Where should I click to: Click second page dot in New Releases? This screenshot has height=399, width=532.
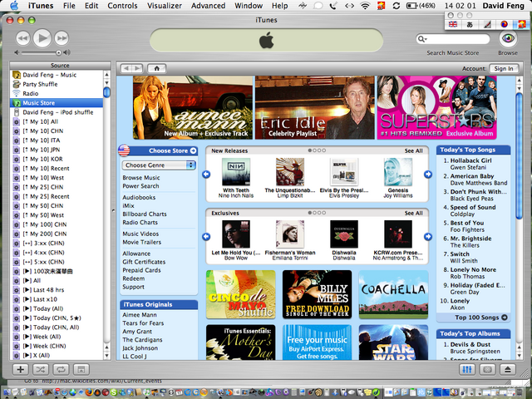pyautogui.click(x=314, y=150)
